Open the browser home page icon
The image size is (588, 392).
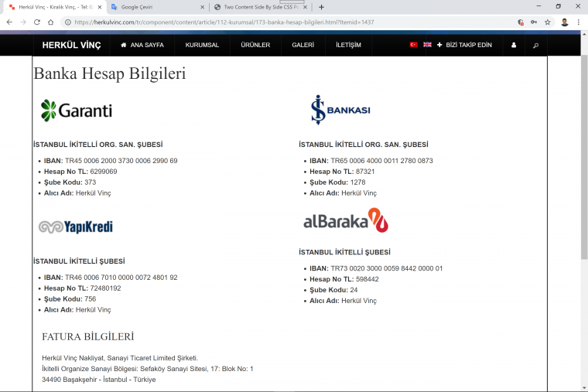coord(50,22)
